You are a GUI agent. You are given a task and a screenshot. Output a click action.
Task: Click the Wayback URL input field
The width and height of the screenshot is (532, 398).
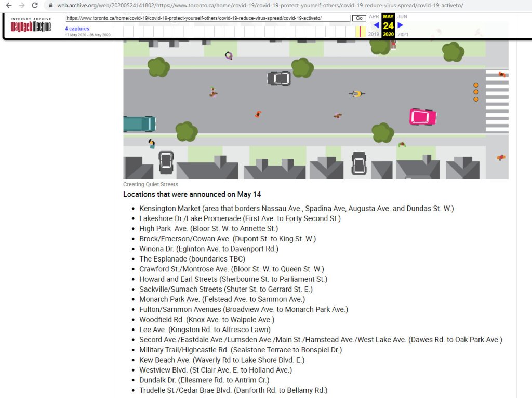[208, 18]
